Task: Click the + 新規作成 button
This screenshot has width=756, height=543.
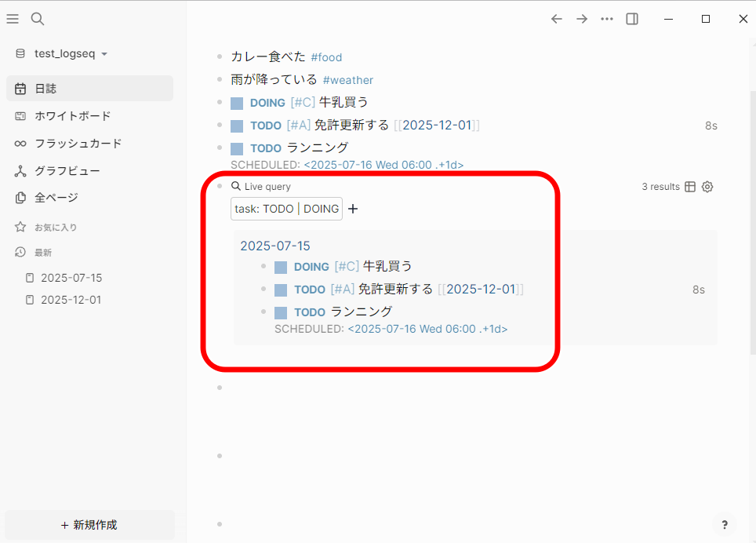Action: 89,525
